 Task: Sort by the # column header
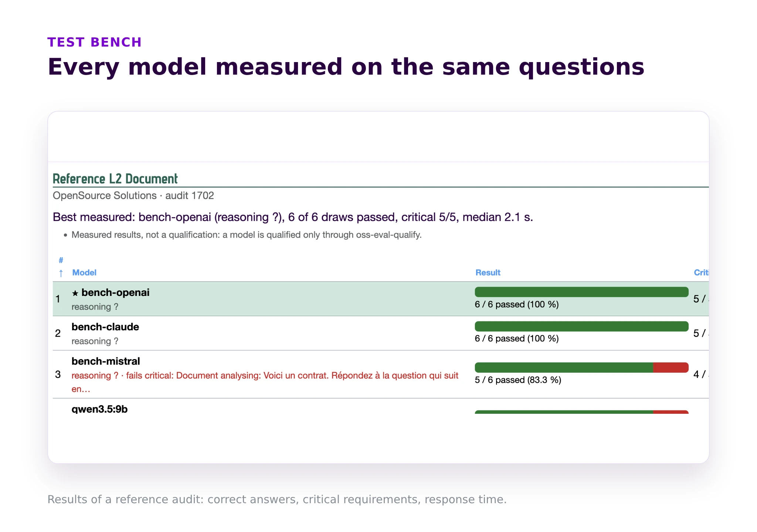tap(61, 260)
